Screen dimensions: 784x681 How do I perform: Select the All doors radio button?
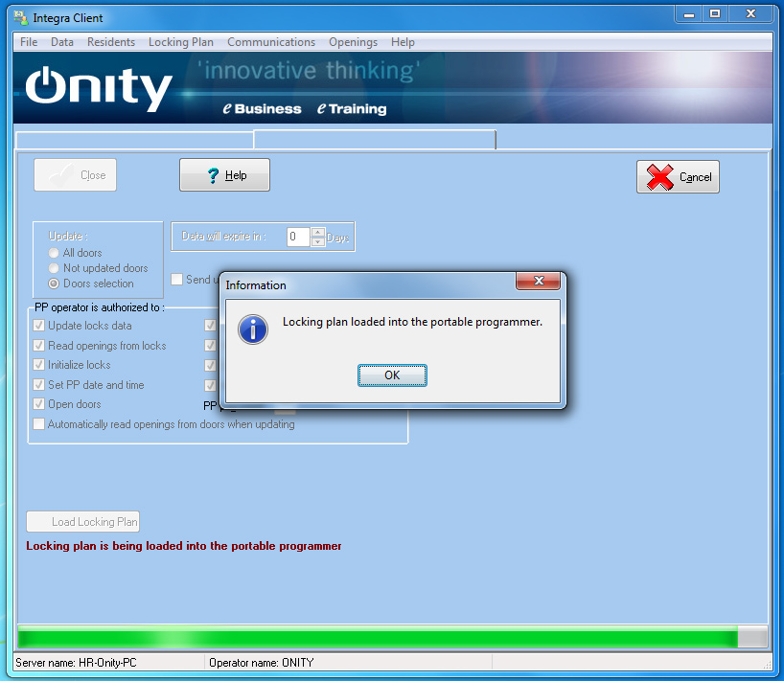click(x=55, y=253)
